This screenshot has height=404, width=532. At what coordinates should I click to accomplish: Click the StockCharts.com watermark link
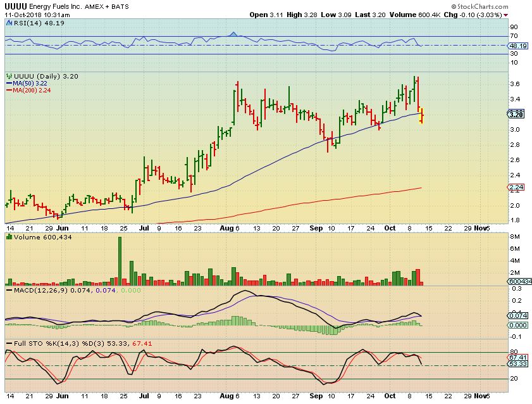click(x=479, y=6)
